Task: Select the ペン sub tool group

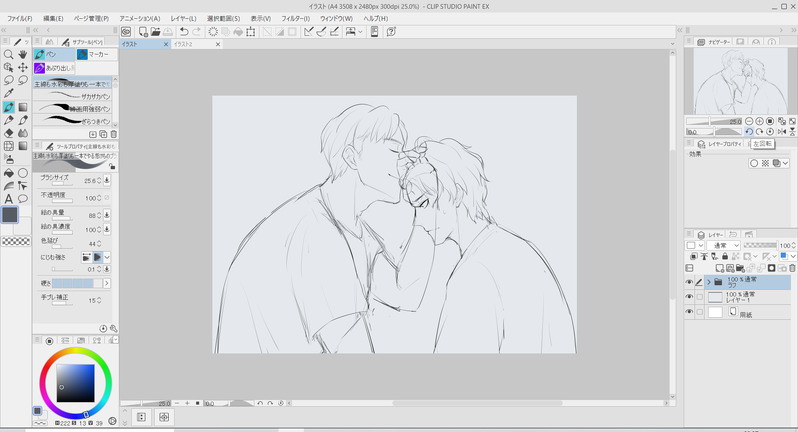Action: [x=54, y=54]
